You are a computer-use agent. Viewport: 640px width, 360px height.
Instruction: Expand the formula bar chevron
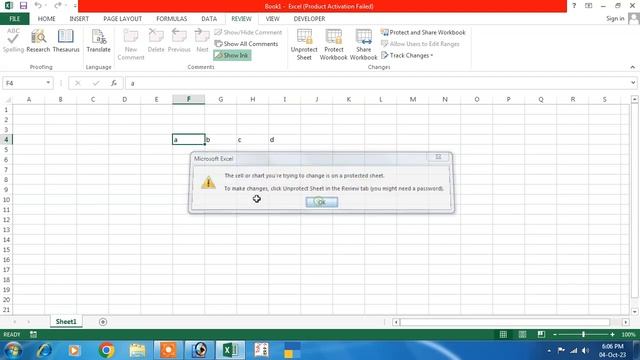(633, 83)
